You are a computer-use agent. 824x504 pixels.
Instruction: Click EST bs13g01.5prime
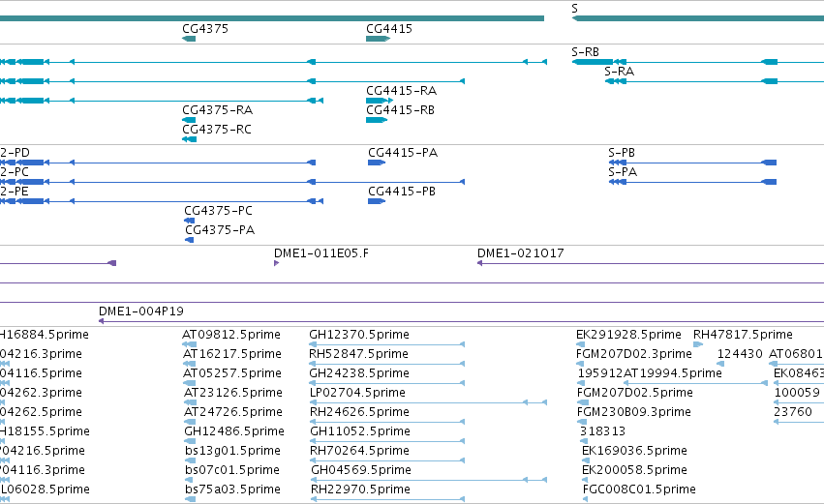(232, 451)
